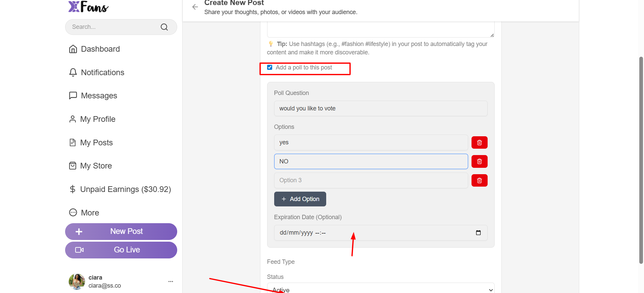Click into the Poll Question field
644x293 pixels.
coord(380,108)
